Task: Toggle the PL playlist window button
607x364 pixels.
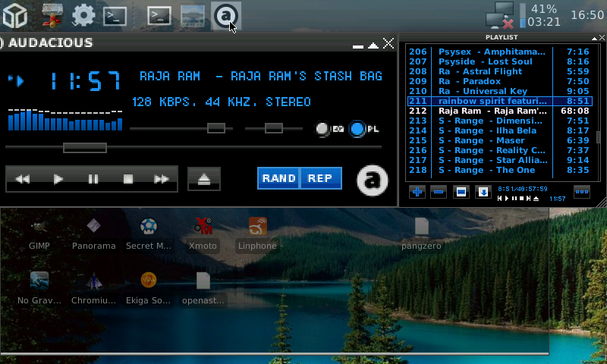Action: (x=364, y=129)
